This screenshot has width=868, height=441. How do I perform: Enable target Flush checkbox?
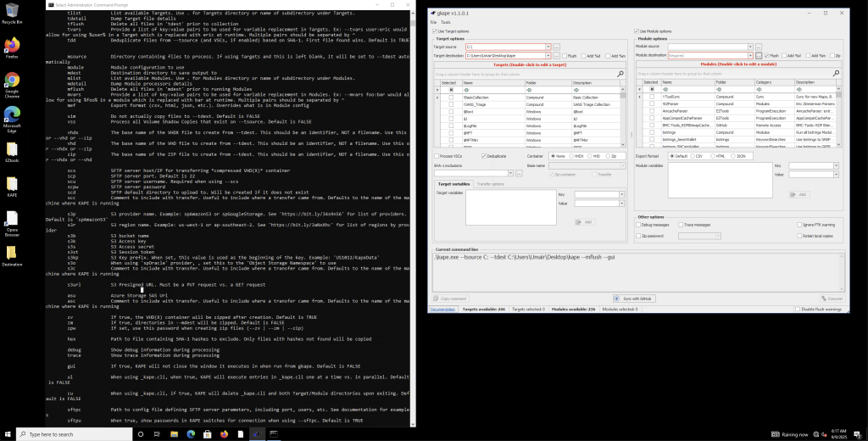coord(564,56)
